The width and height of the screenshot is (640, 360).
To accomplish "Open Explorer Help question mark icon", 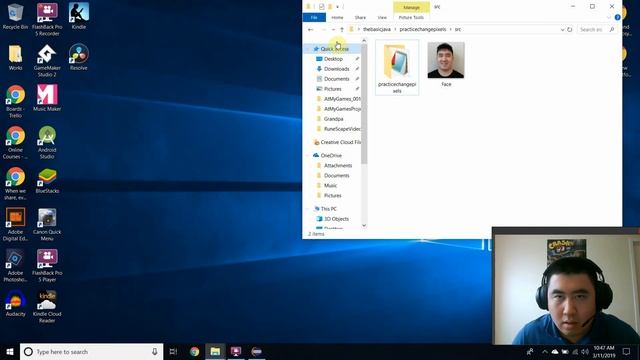I will [x=618, y=17].
